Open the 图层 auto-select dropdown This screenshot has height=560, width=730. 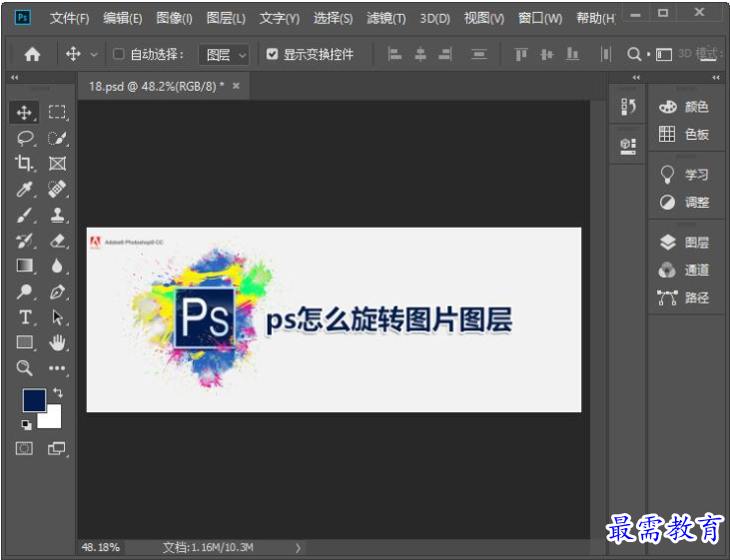pos(224,55)
